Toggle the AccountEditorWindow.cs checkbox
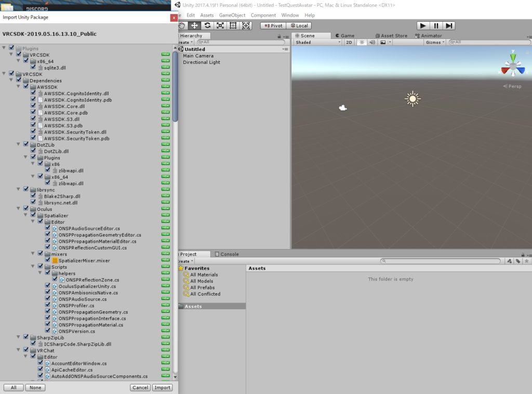532x394 pixels. coord(41,363)
